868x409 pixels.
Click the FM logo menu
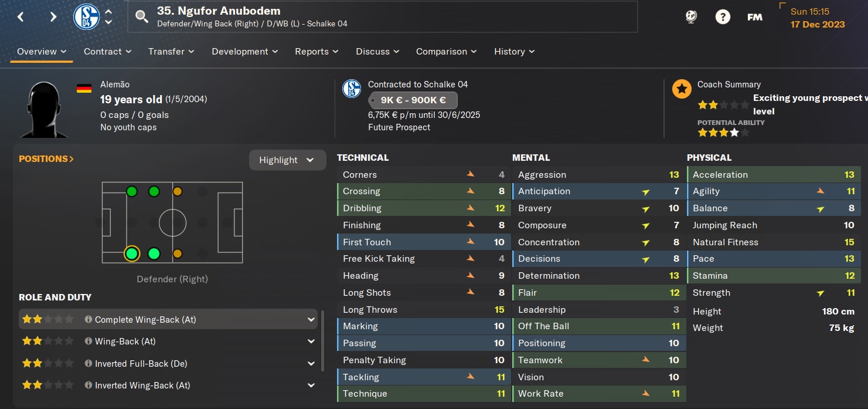pyautogui.click(x=755, y=16)
